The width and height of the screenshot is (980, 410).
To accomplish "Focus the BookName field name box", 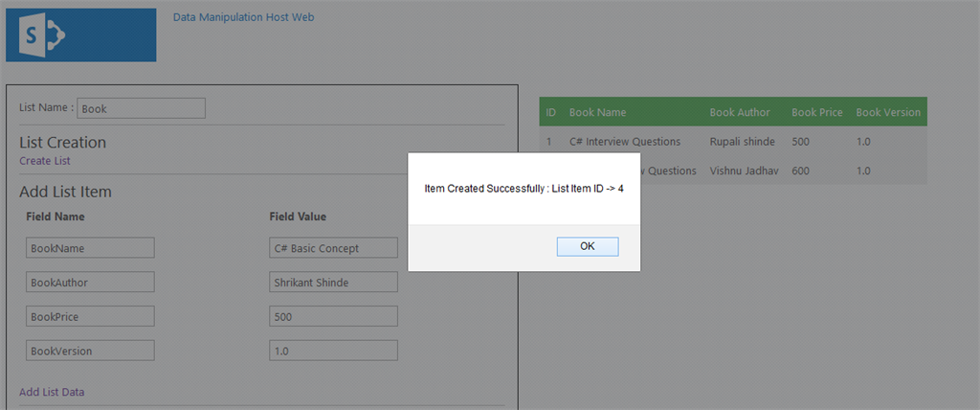I will point(90,248).
